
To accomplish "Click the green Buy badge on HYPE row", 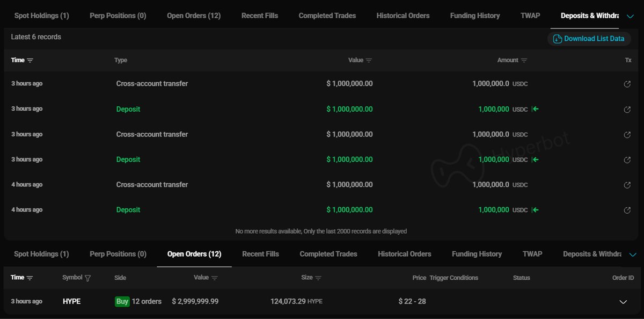I will pyautogui.click(x=122, y=302).
